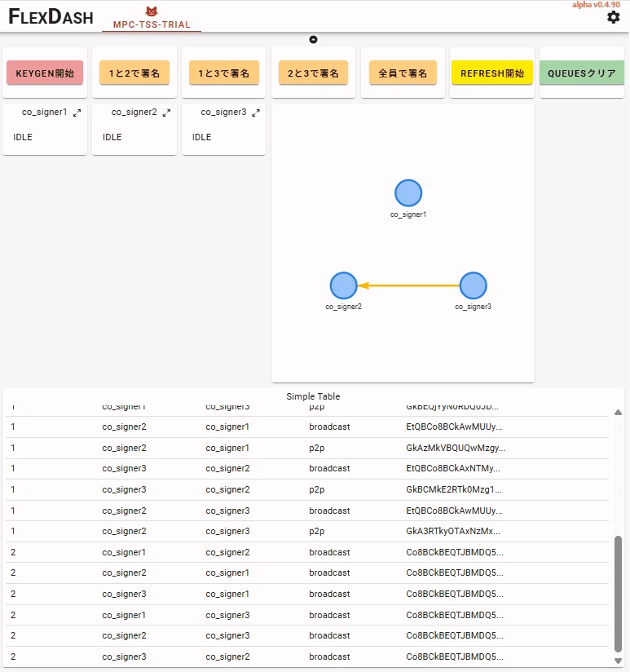Viewport: 630px width, 672px height.
Task: Click the FlexDash logo title
Action: point(51,16)
